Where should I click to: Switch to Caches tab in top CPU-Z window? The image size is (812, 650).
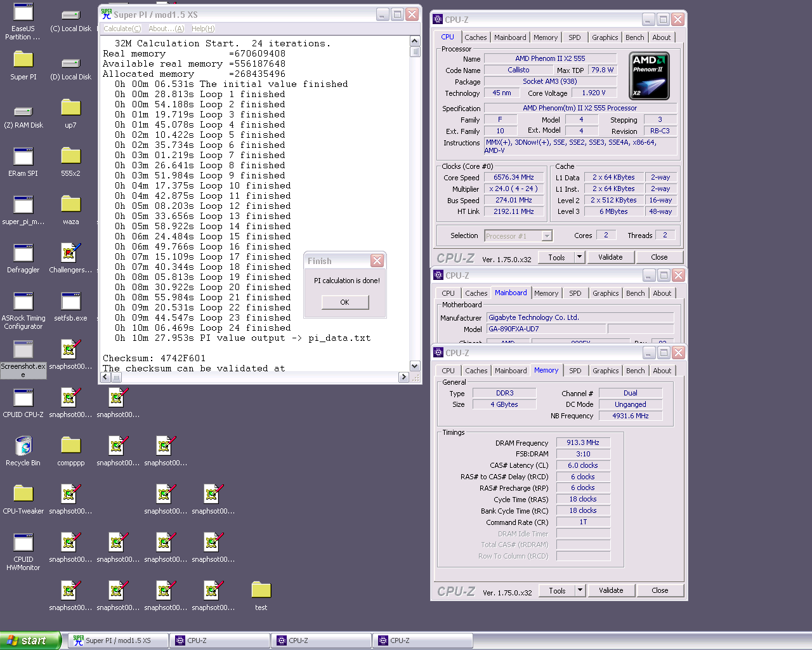click(x=476, y=37)
